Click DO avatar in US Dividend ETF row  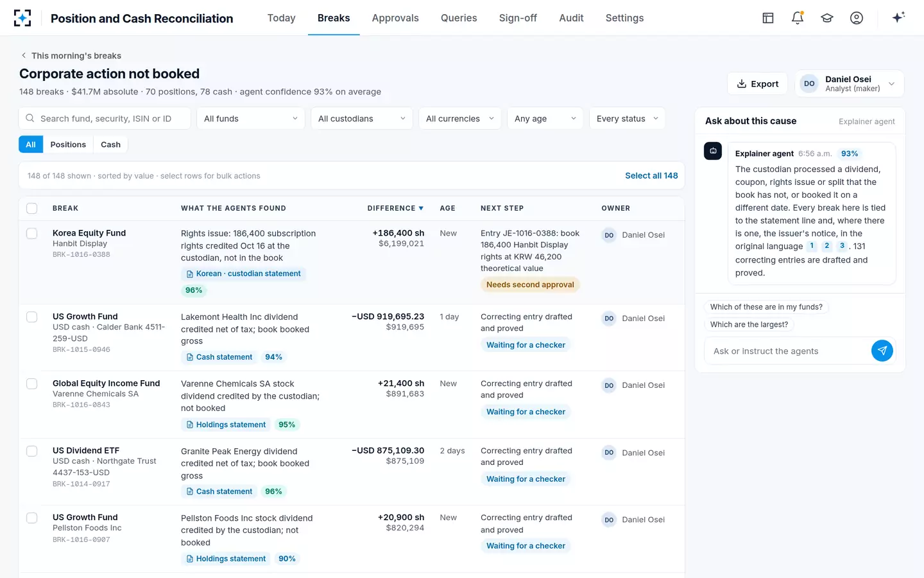point(609,453)
